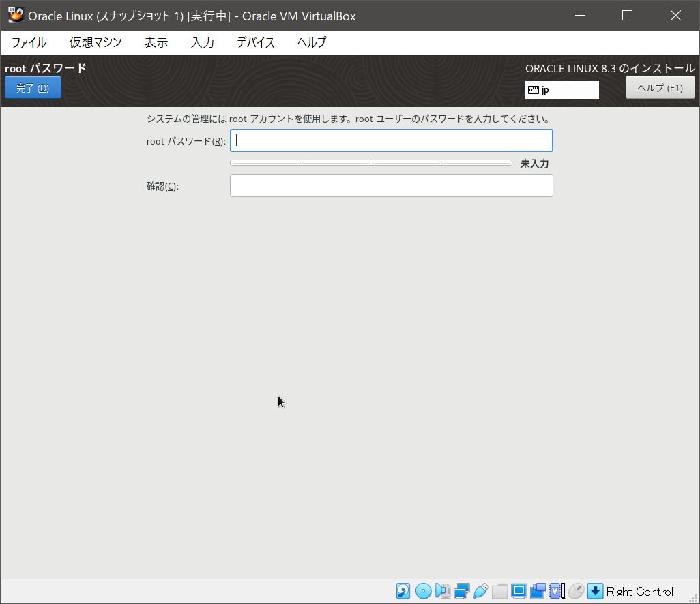Screen dimensions: 700x604
Task: Click the ヘルプ (F1) button
Action: tap(660, 88)
